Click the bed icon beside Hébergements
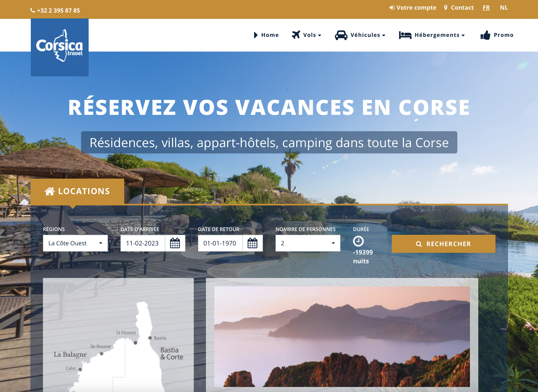The image size is (538, 392). [405, 35]
